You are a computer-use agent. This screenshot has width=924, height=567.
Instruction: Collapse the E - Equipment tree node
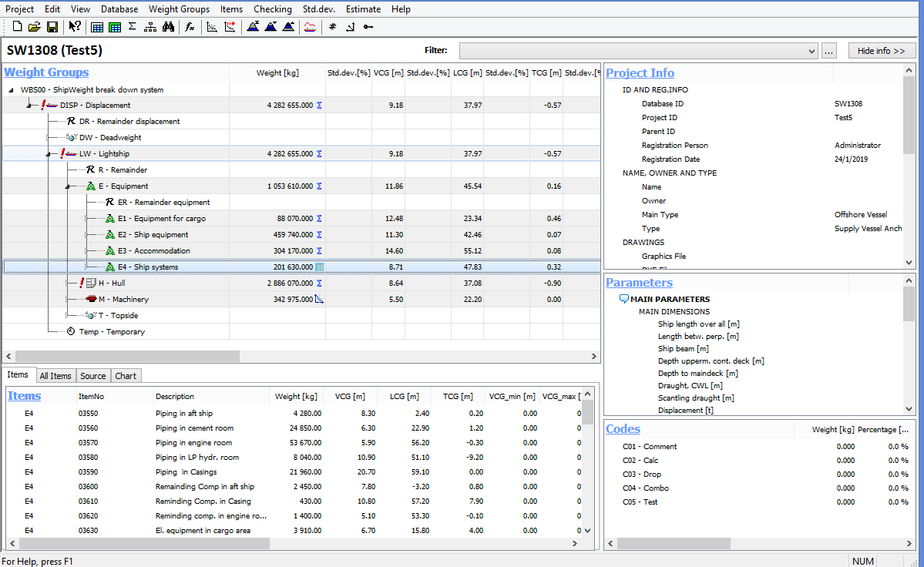67,186
